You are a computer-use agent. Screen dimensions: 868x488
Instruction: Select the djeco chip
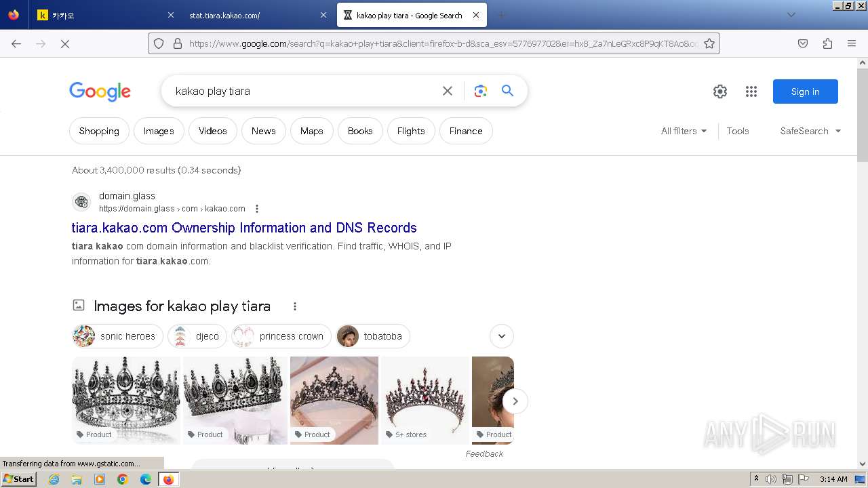coord(197,336)
